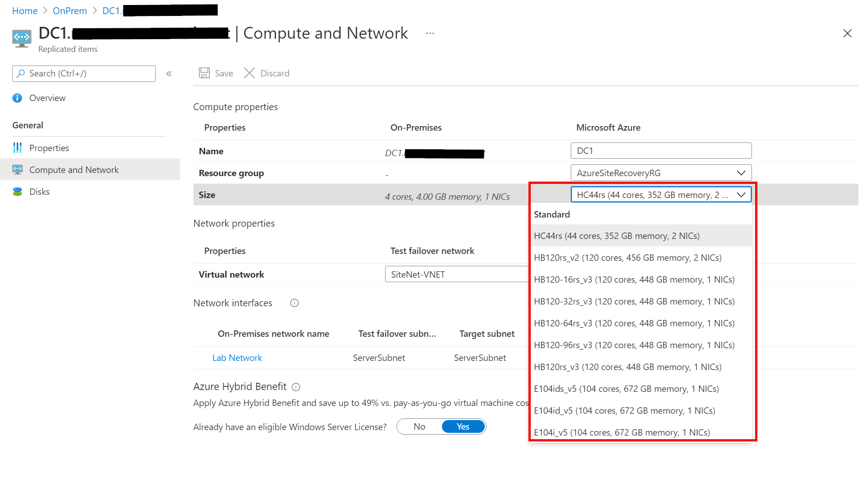
Task: Select Disks in the General menu
Action: (x=39, y=191)
